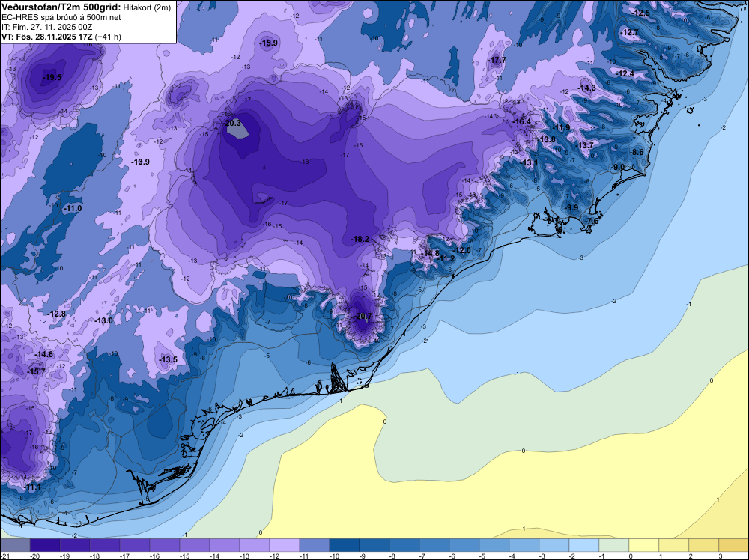
Task: Select the bold -14.8 temperature label
Action: [430, 253]
